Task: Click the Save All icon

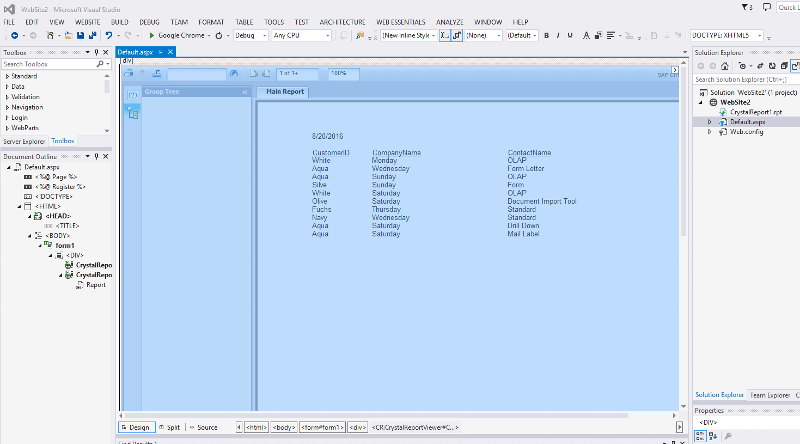Action: pyautogui.click(x=92, y=35)
